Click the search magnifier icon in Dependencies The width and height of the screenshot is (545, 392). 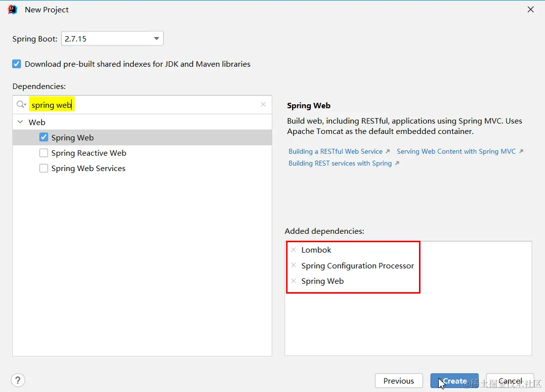[21, 104]
